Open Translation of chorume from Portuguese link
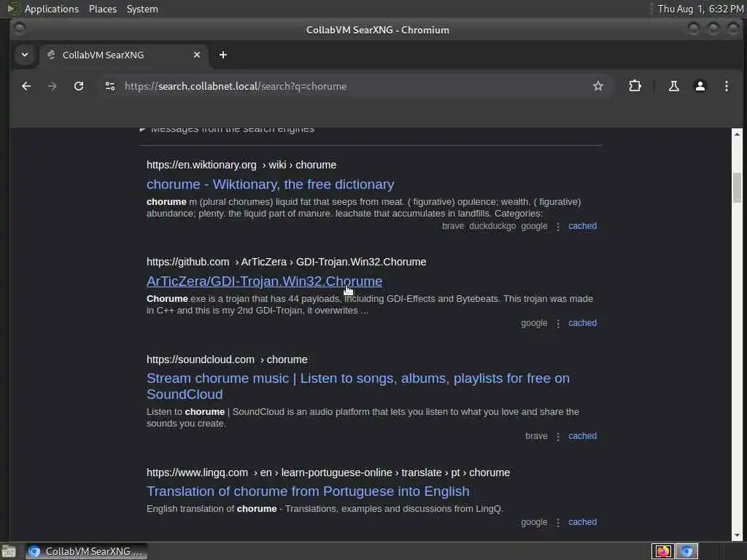The height and width of the screenshot is (560, 747). 308,491
